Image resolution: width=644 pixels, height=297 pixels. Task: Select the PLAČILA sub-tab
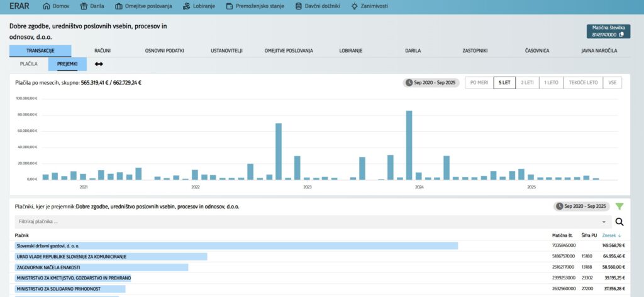(x=29, y=64)
